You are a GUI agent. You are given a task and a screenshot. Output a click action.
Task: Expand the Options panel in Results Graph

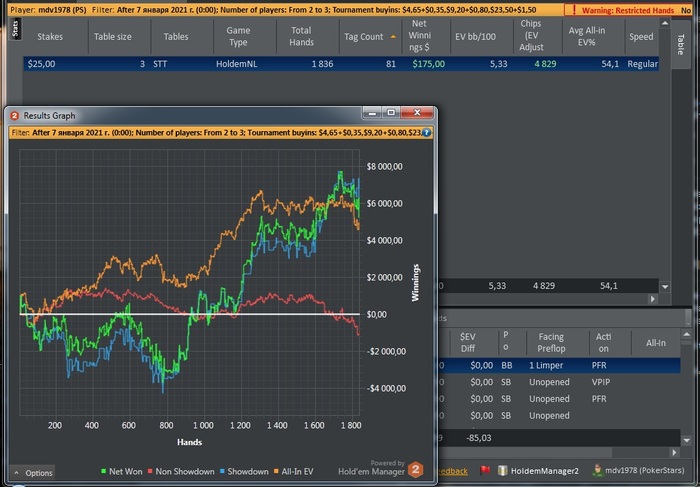click(33, 473)
